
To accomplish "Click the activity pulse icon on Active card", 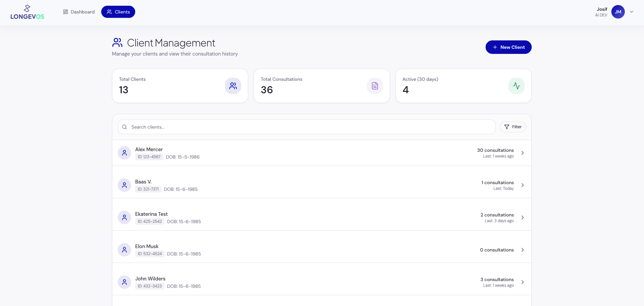I will coord(517,86).
